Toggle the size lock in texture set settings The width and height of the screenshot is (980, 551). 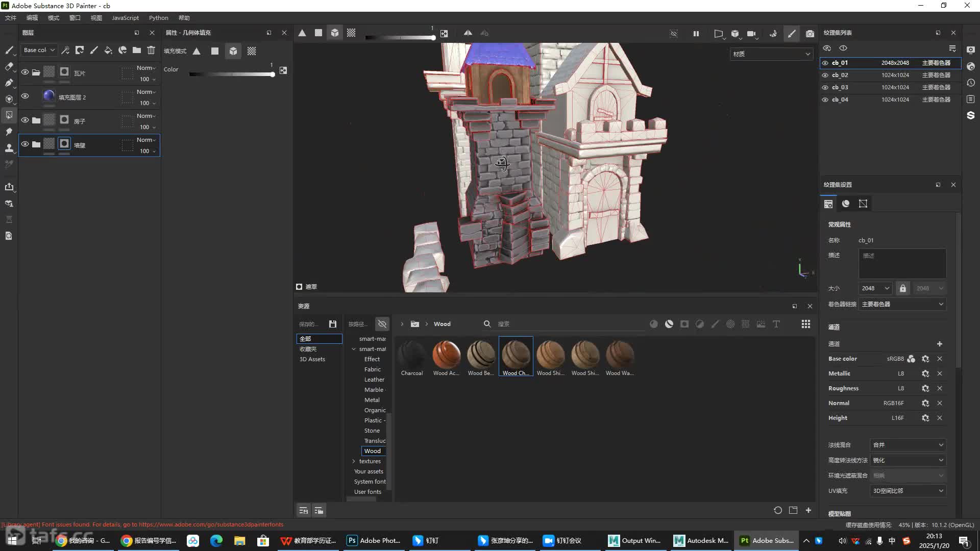[903, 288]
